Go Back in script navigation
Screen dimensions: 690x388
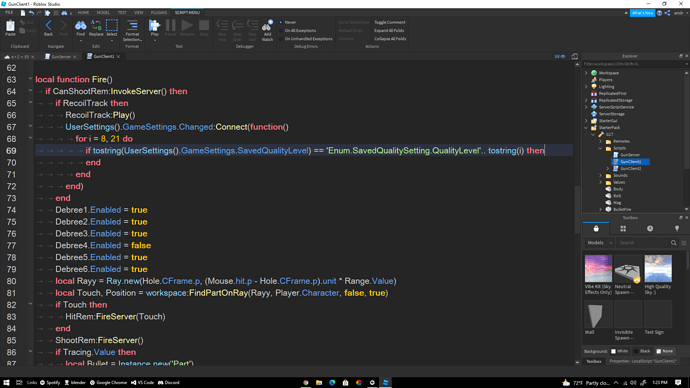48,27
